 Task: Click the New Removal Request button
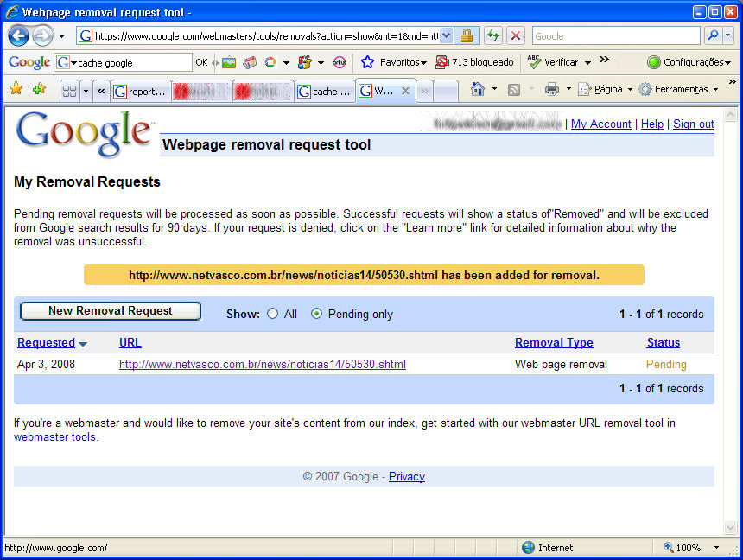coord(110,311)
